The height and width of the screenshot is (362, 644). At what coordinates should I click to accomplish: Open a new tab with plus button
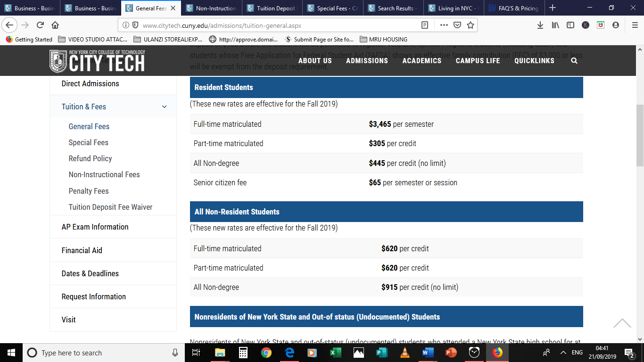(553, 8)
